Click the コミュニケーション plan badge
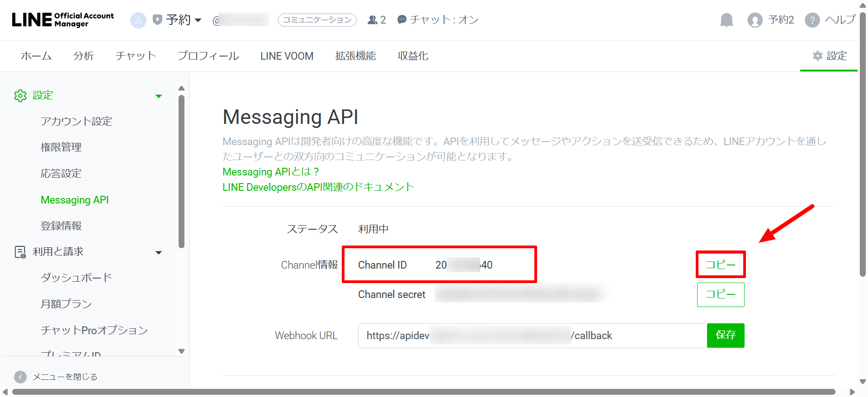 click(x=317, y=20)
